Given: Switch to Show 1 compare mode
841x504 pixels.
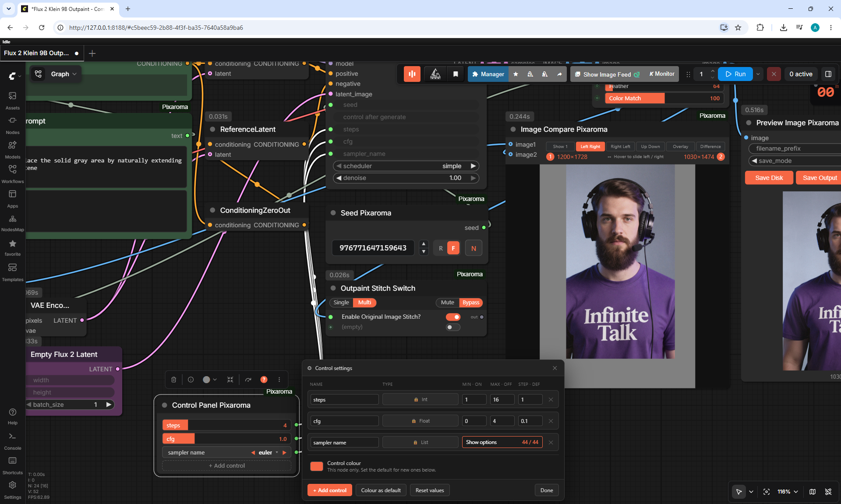Looking at the screenshot, I should pos(560,147).
